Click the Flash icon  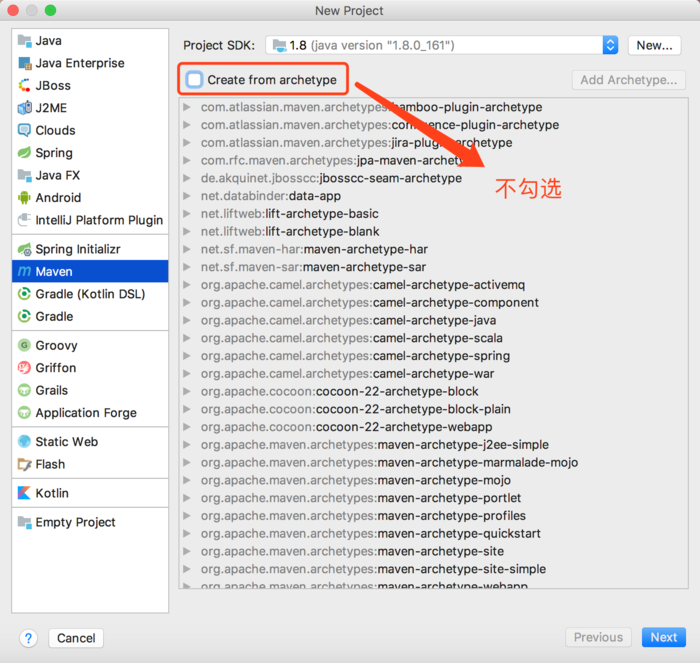pos(25,464)
